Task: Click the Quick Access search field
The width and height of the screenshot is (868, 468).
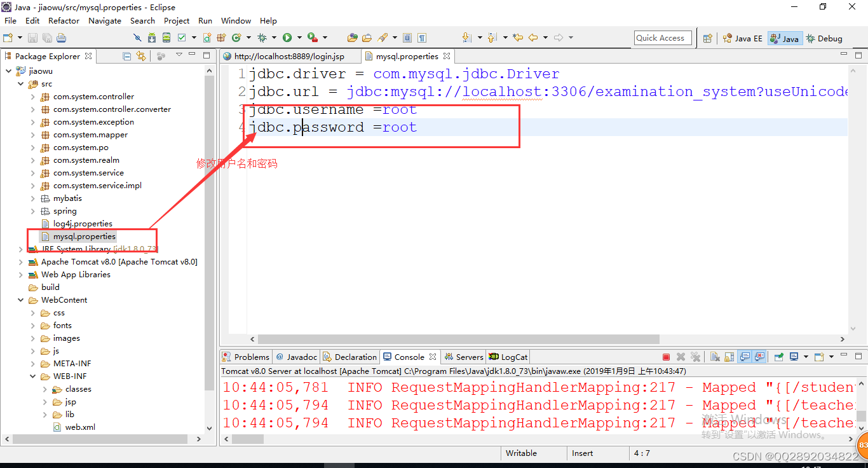Action: click(x=661, y=38)
